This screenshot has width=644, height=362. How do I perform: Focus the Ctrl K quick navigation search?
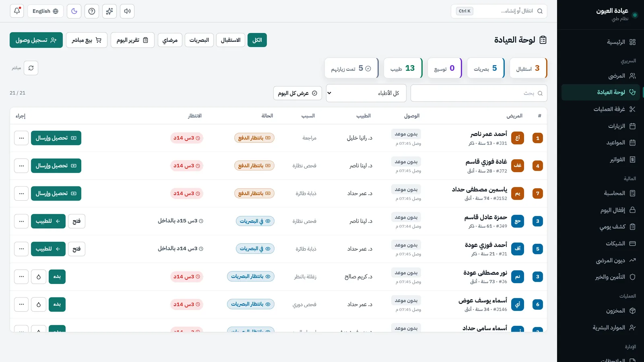(499, 11)
